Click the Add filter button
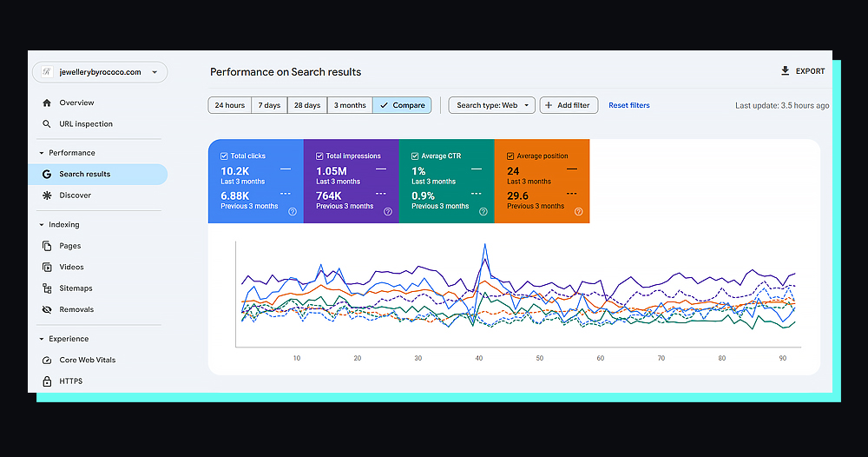The image size is (868, 457). coord(568,105)
